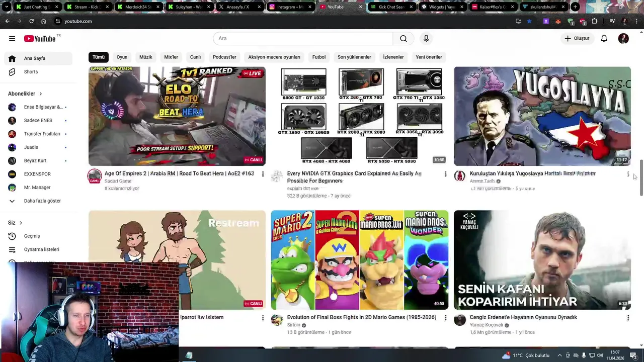Open the YouTube account avatar menu
The width and height of the screenshot is (644, 362).
pos(623,39)
